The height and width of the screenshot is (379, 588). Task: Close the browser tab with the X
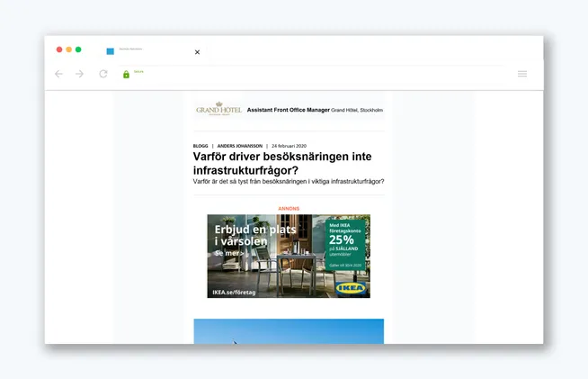[x=197, y=52]
